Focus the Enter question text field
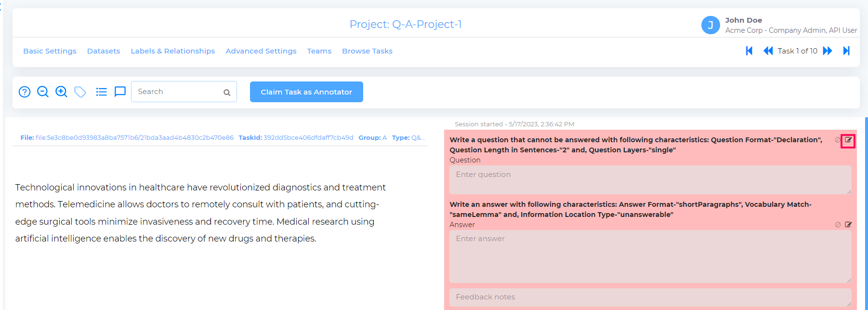Screen dimensions: 868x310 coord(650,180)
